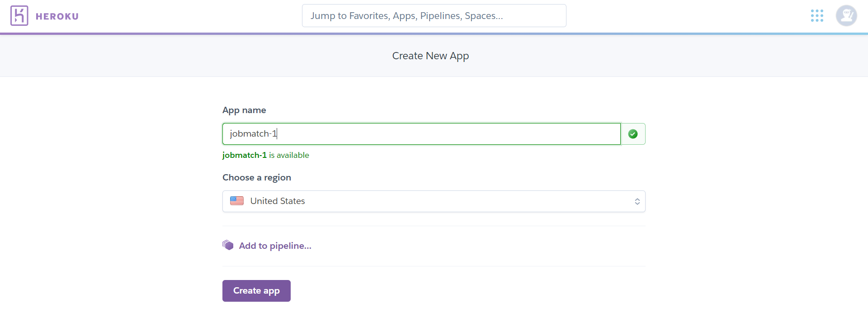Open the user account avatar menu

[846, 16]
